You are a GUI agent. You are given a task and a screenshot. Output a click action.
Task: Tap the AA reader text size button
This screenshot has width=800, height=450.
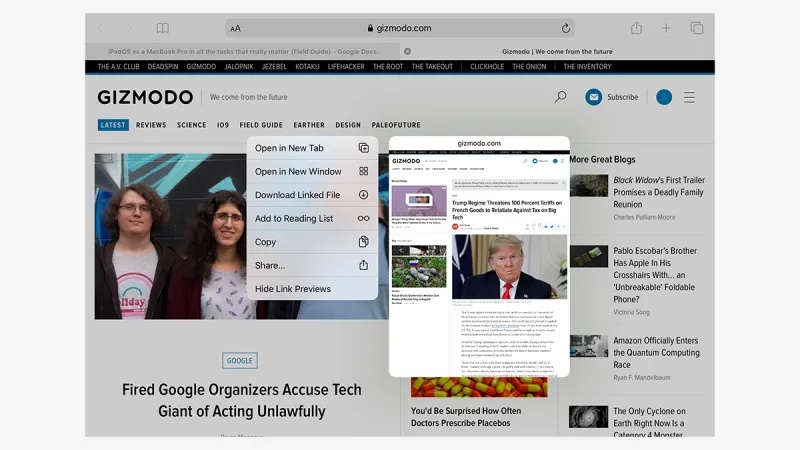[x=235, y=29]
